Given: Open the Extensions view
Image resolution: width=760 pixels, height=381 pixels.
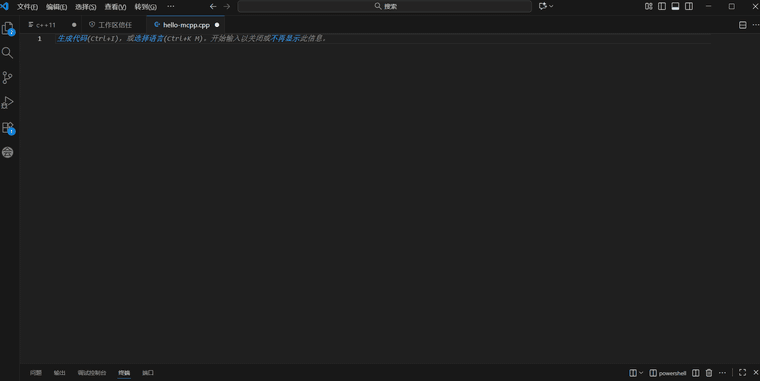Looking at the screenshot, I should click(x=8, y=127).
